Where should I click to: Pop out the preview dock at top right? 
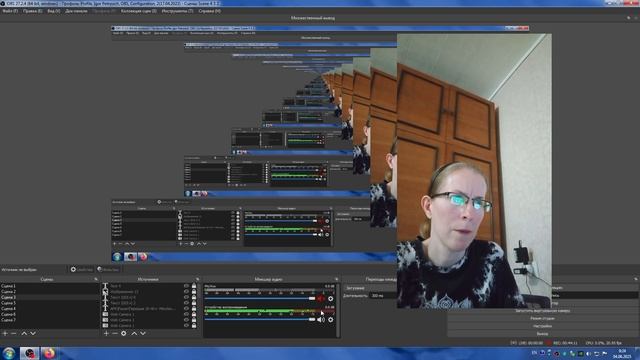coord(629,18)
